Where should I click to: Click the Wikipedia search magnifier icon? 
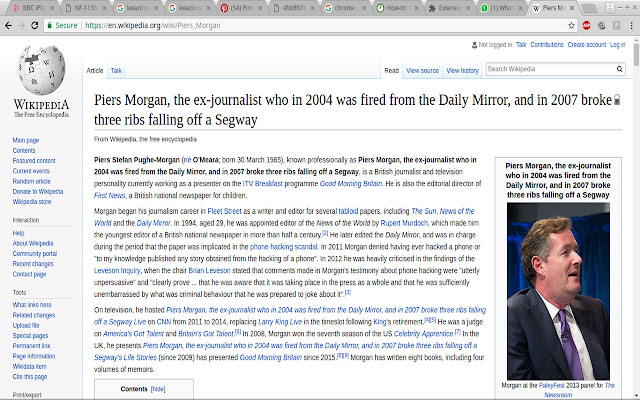coord(619,69)
